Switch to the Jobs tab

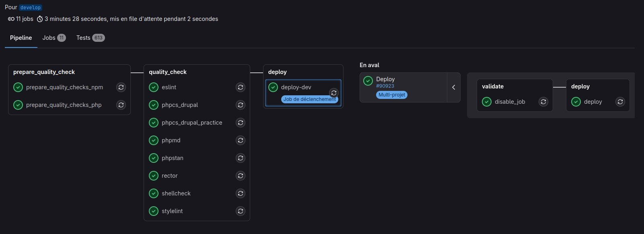(54, 38)
